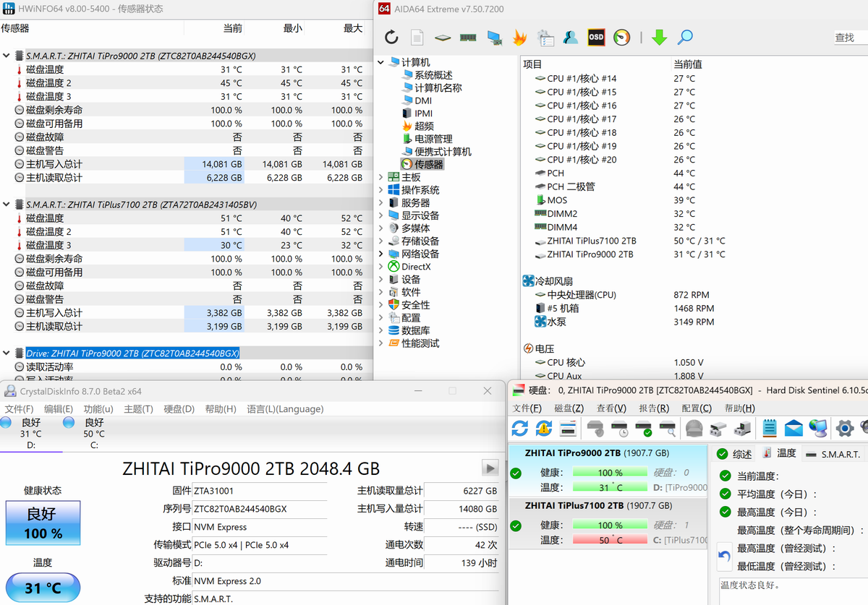This screenshot has height=605, width=868.
Task: Open the 文件(F) menu in CrystalDiskInfo
Action: (x=20, y=409)
